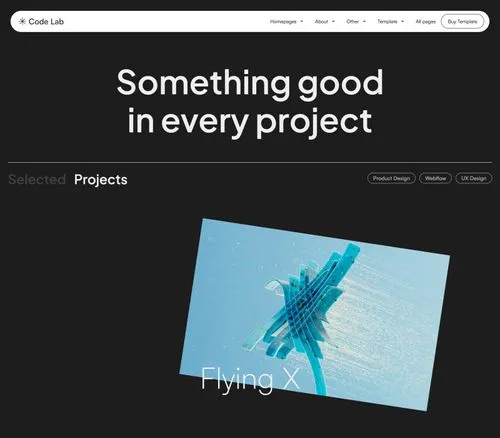
Task: Click the Code Lab asterisk logo icon
Action: (x=22, y=22)
